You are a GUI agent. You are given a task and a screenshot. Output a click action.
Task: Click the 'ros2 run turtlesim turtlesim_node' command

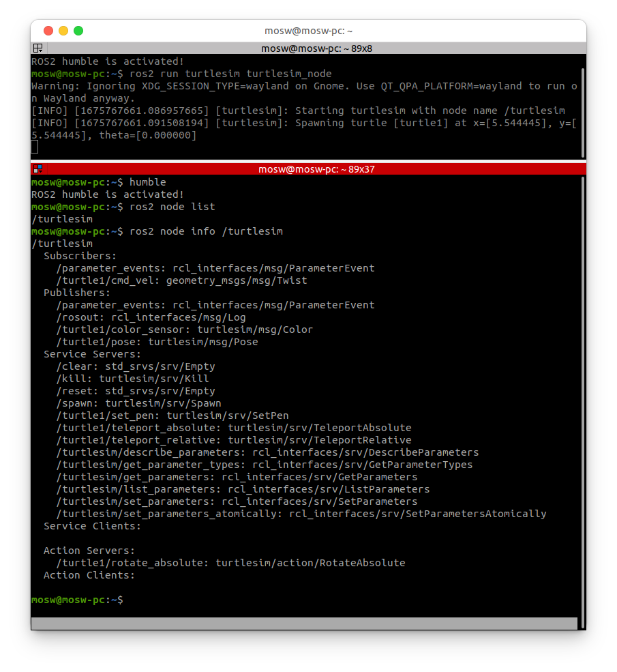pos(230,74)
